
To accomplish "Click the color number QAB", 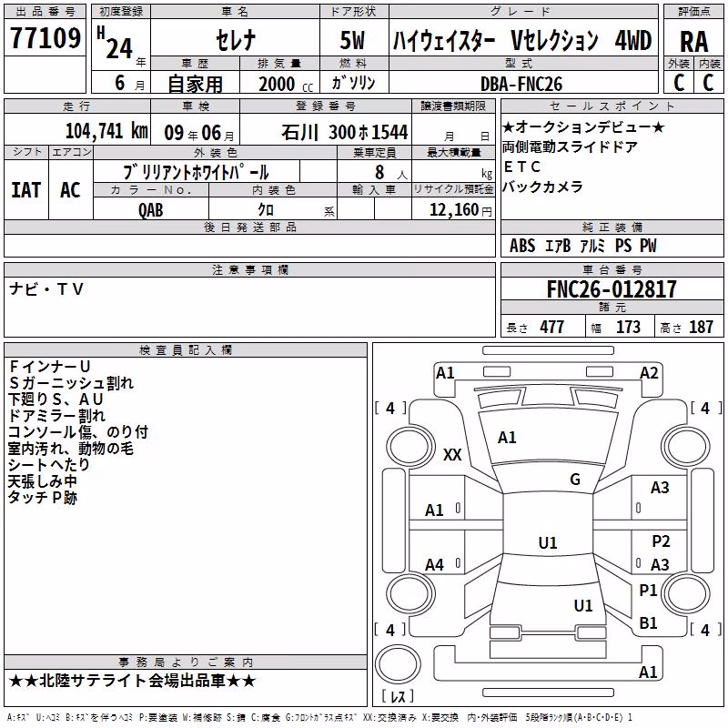I will click(151, 210).
